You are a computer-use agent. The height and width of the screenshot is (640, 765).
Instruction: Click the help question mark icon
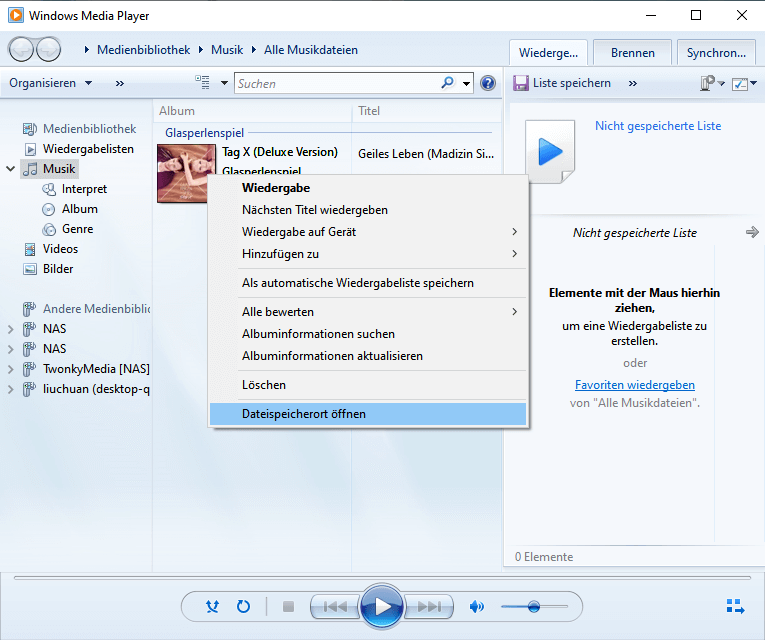488,84
